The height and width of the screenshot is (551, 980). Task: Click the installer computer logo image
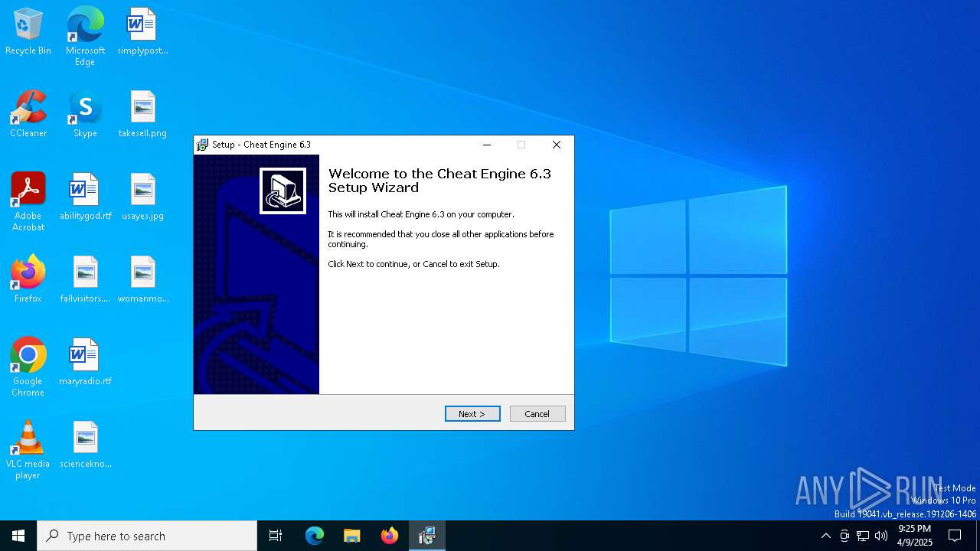click(x=283, y=191)
